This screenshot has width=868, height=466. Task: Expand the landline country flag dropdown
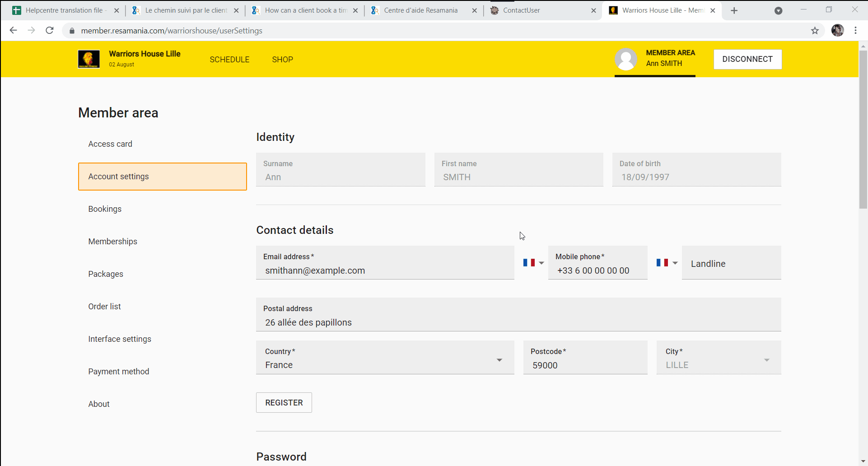[x=667, y=263]
